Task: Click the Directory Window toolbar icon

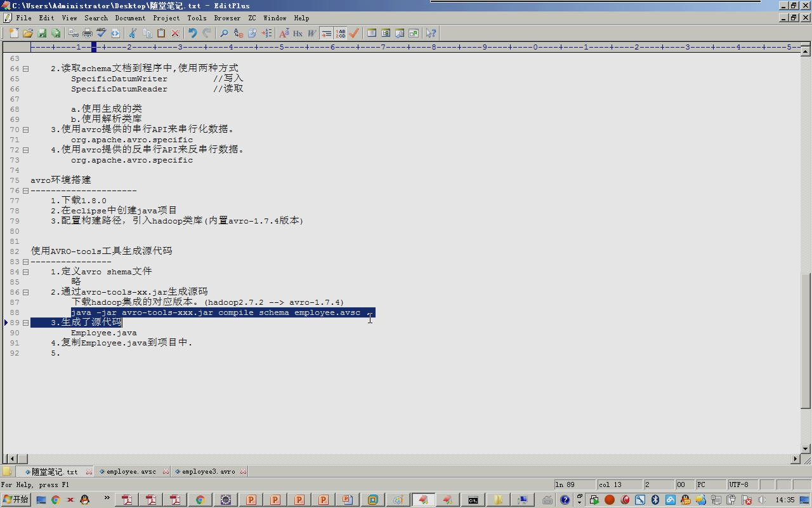Action: point(386,33)
